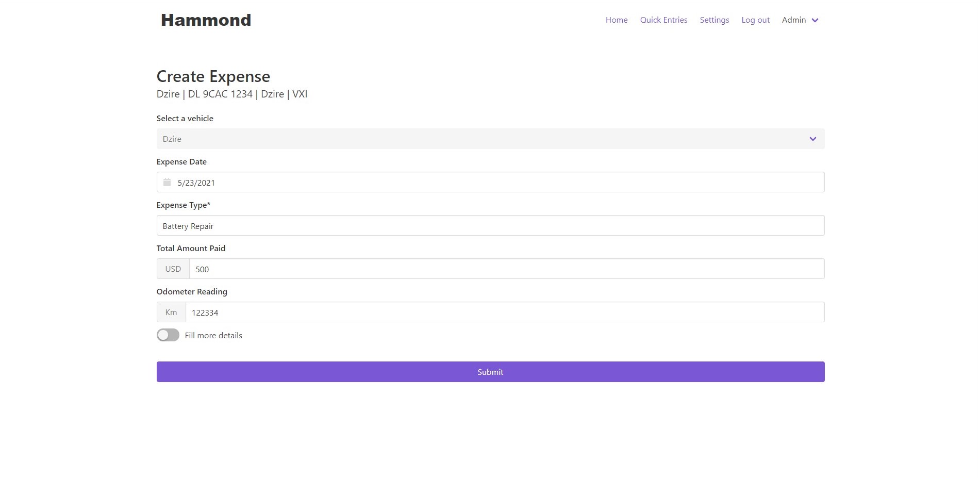This screenshot has height=478, width=980.
Task: Expand the Admin user menu
Action: [x=794, y=20]
